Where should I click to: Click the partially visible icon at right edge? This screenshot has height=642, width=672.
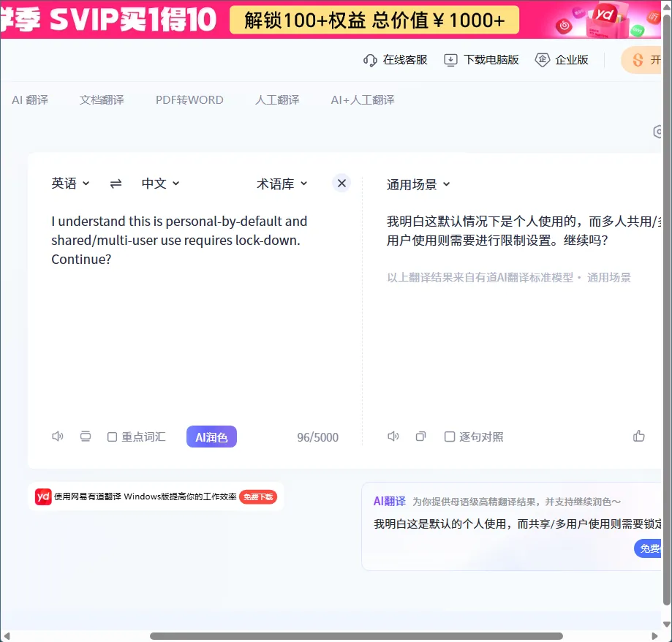click(657, 132)
